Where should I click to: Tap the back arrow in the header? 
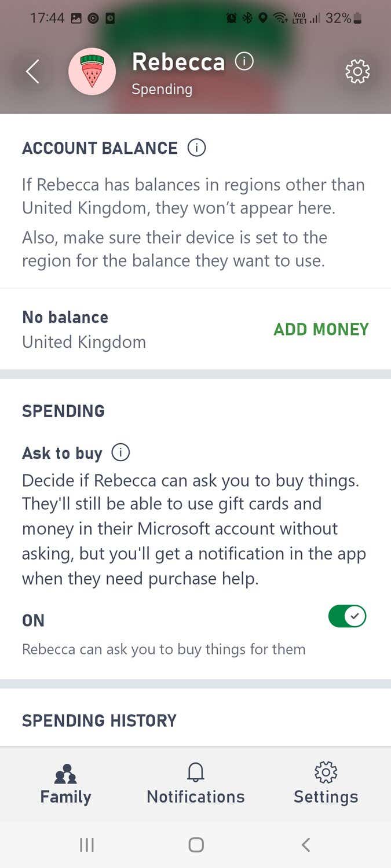[33, 72]
